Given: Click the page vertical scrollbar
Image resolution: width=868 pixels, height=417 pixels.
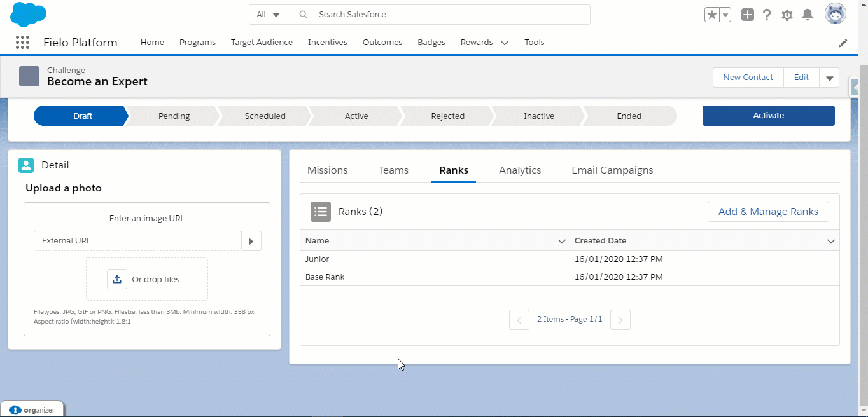Looking at the screenshot, I should pyautogui.click(x=864, y=235).
